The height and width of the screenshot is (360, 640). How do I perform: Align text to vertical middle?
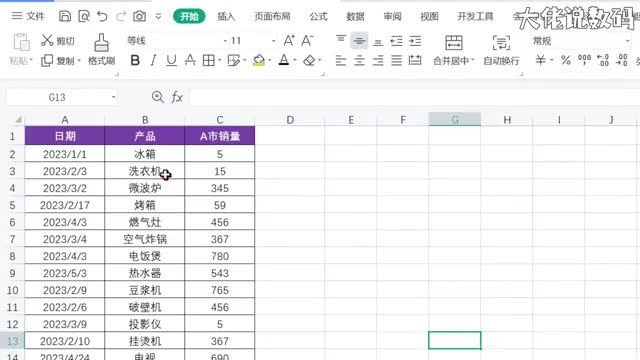(x=359, y=40)
